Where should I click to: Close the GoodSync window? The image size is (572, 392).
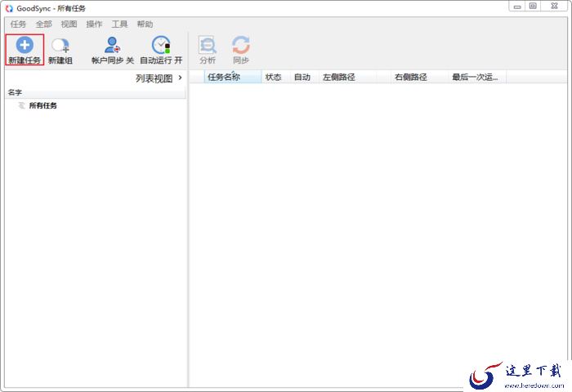554,7
